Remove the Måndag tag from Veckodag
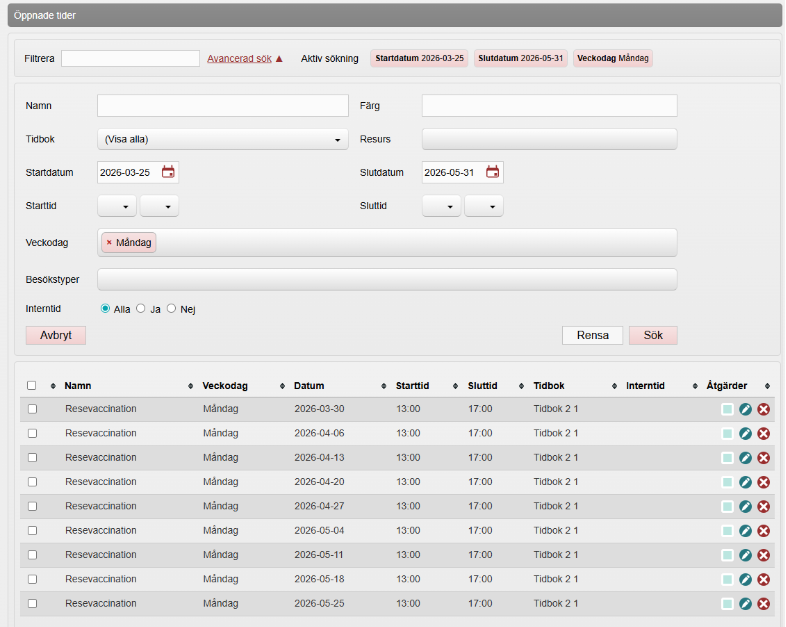The width and height of the screenshot is (786, 627). (x=109, y=243)
